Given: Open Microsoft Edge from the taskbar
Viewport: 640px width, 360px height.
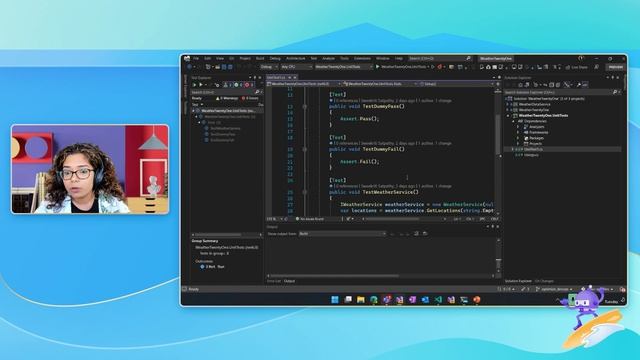Looking at the screenshot, I should 374,300.
